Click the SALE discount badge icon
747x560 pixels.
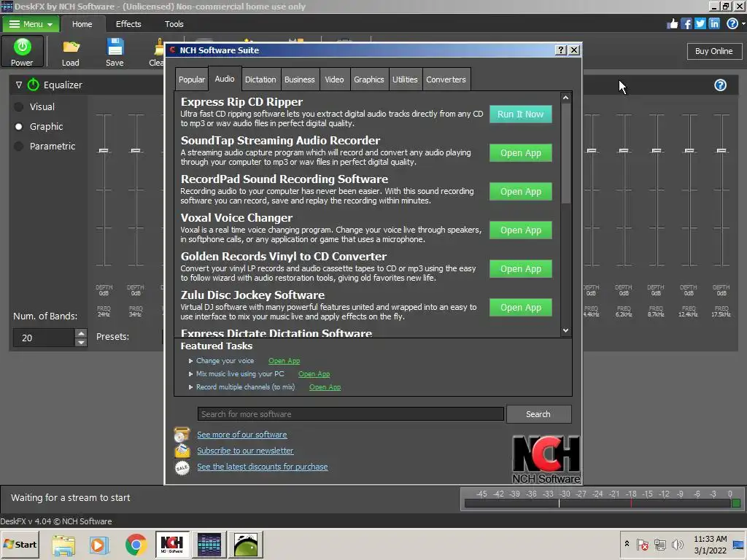[x=182, y=467]
